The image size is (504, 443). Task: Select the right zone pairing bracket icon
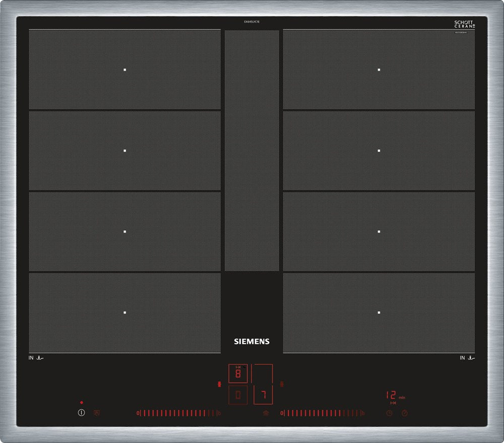[x=282, y=384]
